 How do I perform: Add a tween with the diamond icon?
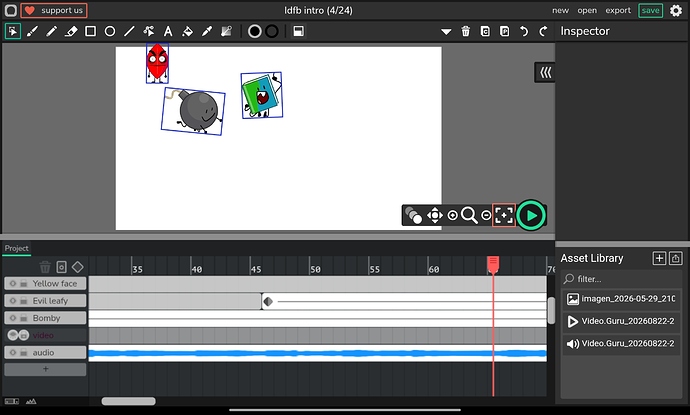coord(77,267)
